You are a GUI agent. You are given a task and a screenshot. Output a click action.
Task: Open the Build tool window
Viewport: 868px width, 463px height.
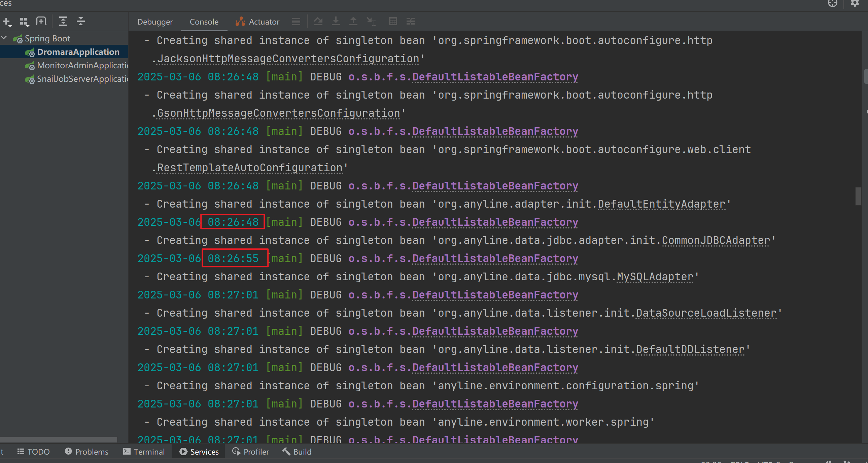[x=297, y=452]
